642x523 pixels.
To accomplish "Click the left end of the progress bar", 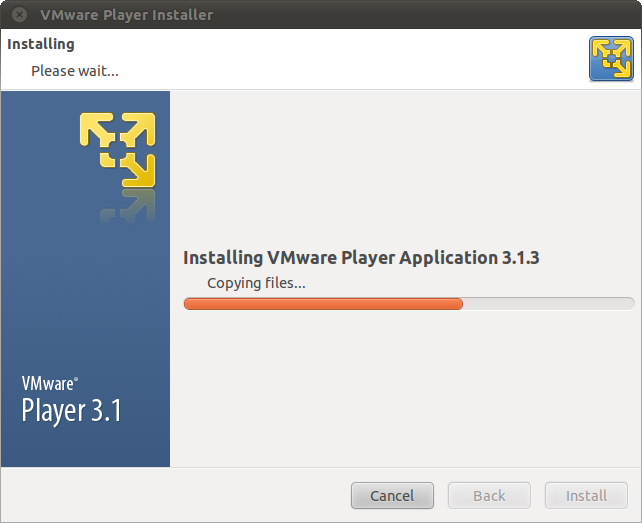I will coord(189,303).
